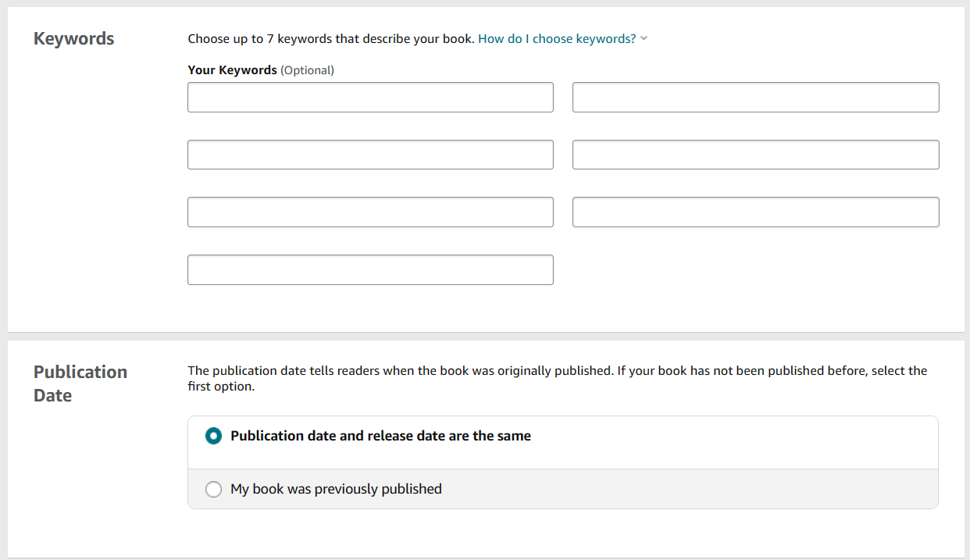Image resolution: width=970 pixels, height=560 pixels.
Task: Click the 'Publication date and release date are the same' label
Action: point(380,436)
